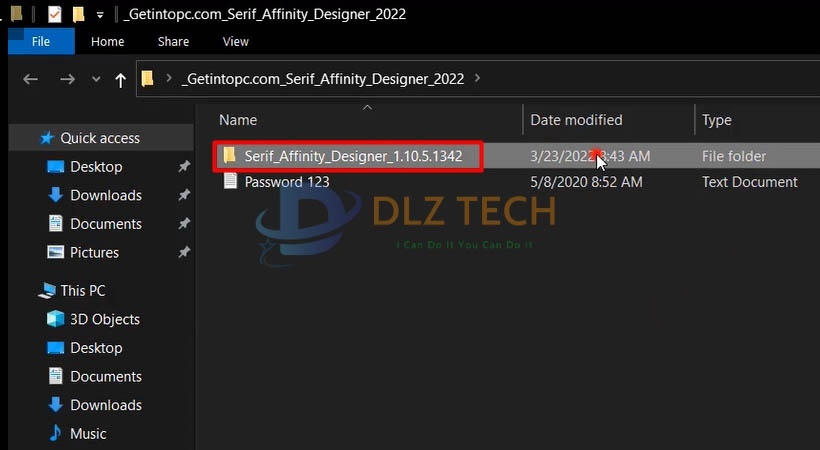
Task: Open 3D Objects under This PC
Action: (x=105, y=320)
